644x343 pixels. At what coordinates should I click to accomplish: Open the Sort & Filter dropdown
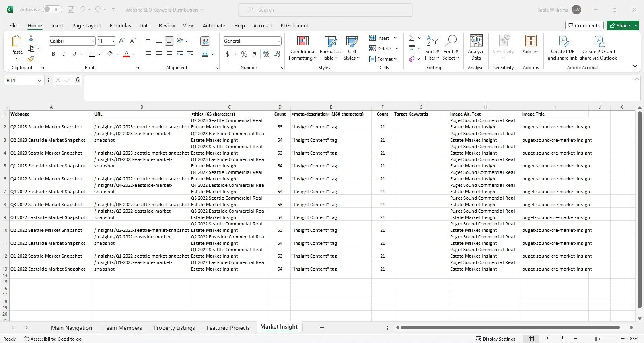tap(432, 48)
